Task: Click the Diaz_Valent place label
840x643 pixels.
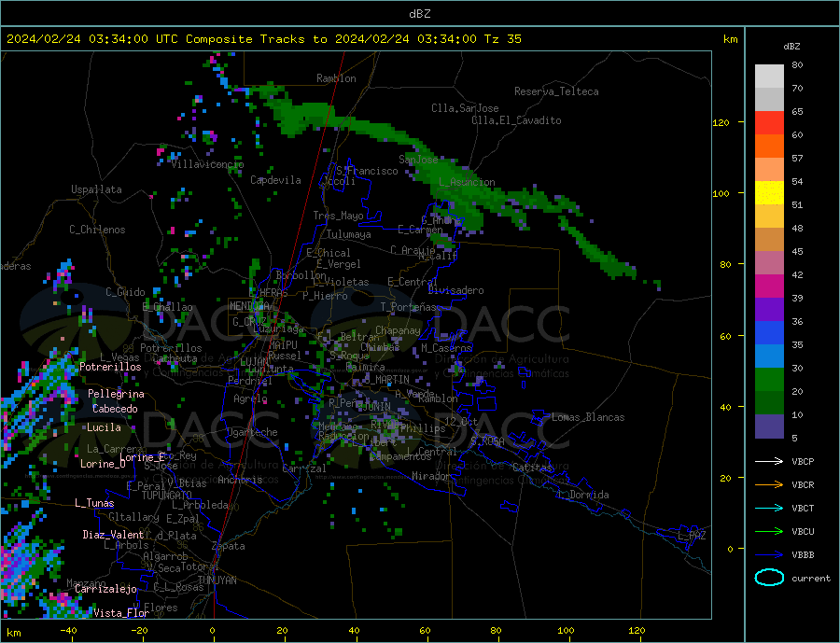Action: pyautogui.click(x=113, y=535)
